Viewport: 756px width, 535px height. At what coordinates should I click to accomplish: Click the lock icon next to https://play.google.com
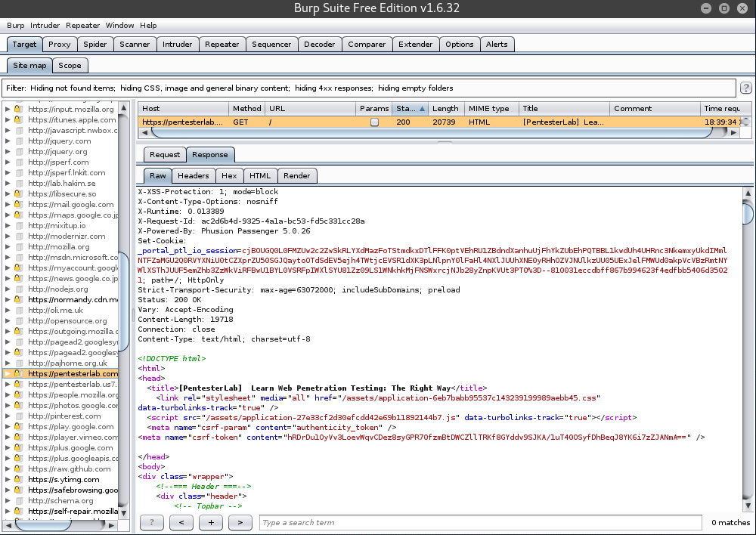[18, 426]
